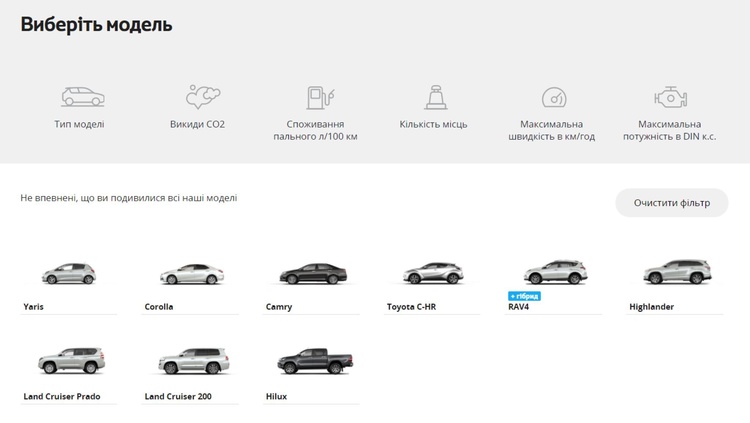Select the Land Cruiser 200 image
The image size is (750, 423).
(194, 361)
